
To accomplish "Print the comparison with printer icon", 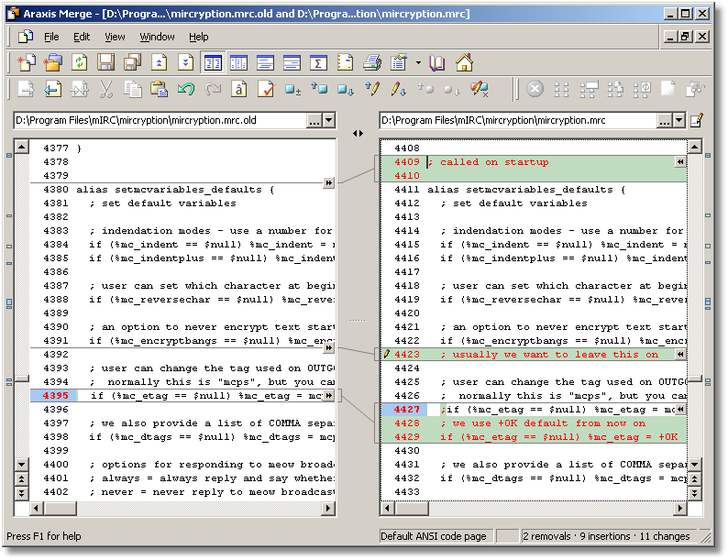I will [372, 62].
